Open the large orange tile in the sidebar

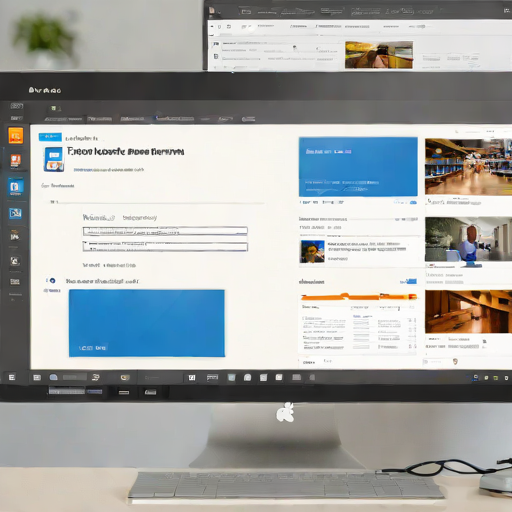16,135
